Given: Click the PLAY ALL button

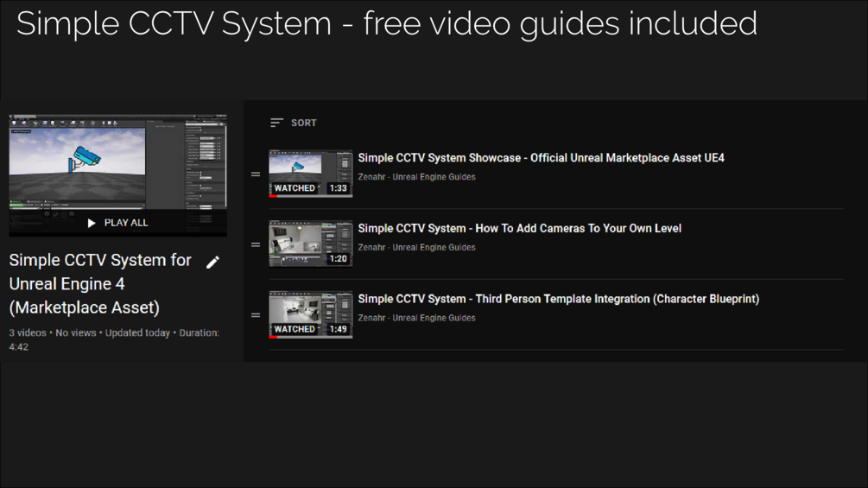Looking at the screenshot, I should click(118, 223).
